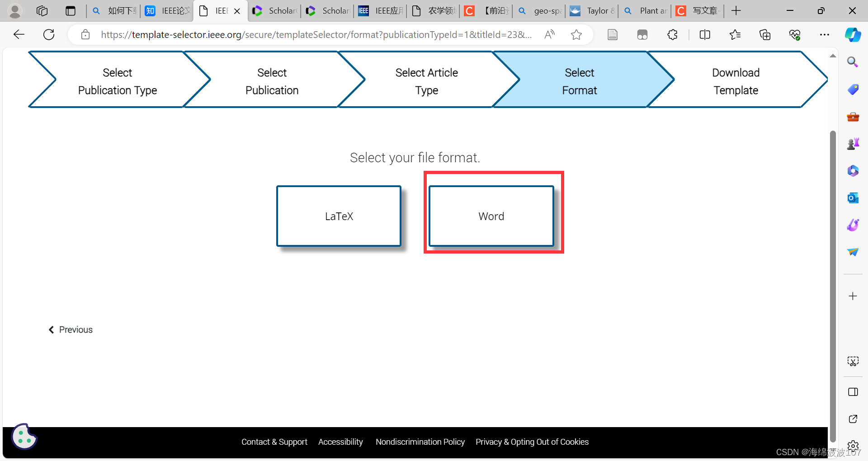The height and width of the screenshot is (461, 868).
Task: Open the Favorites list
Action: pos(735,34)
